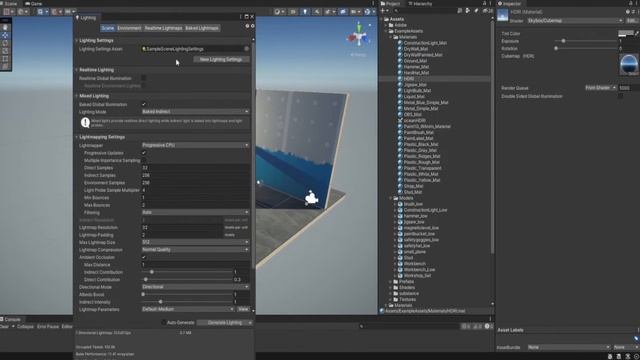Select the Rect tool in scene overlay
This screenshot has width=640, height=360.
pos(5,59)
